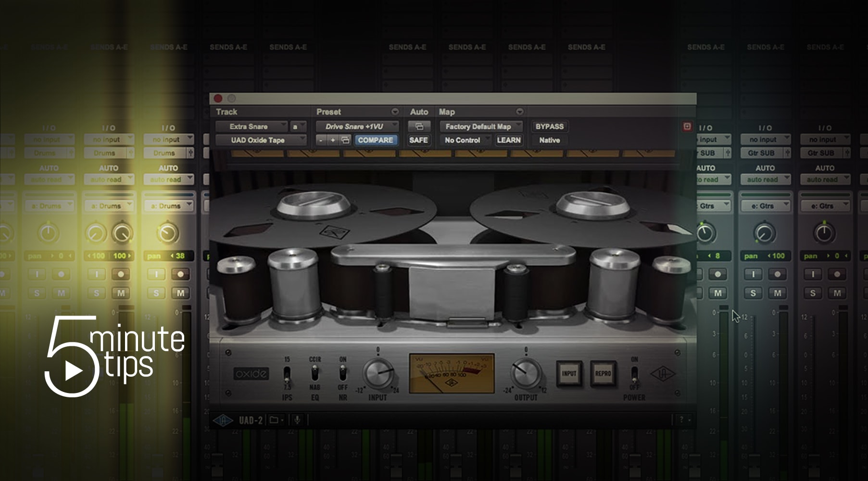
Task: Open the UAD Oxide Tape plug-in selector
Action: (x=261, y=140)
